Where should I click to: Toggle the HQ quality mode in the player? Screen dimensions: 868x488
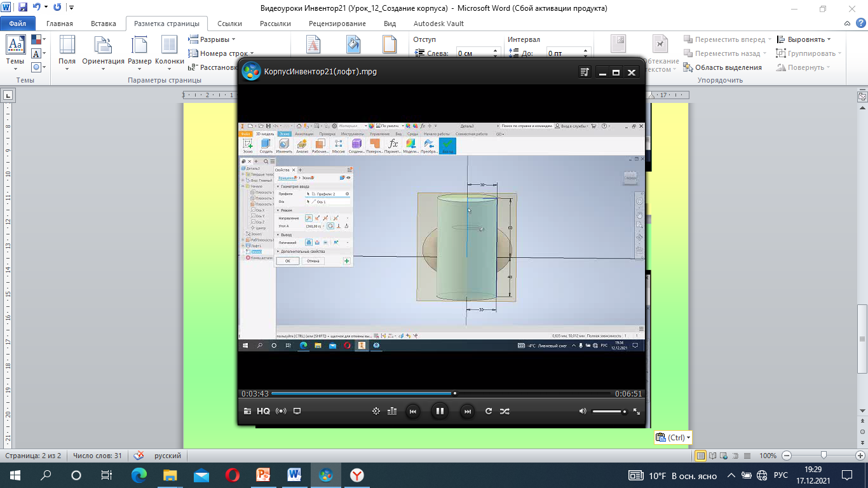(264, 411)
